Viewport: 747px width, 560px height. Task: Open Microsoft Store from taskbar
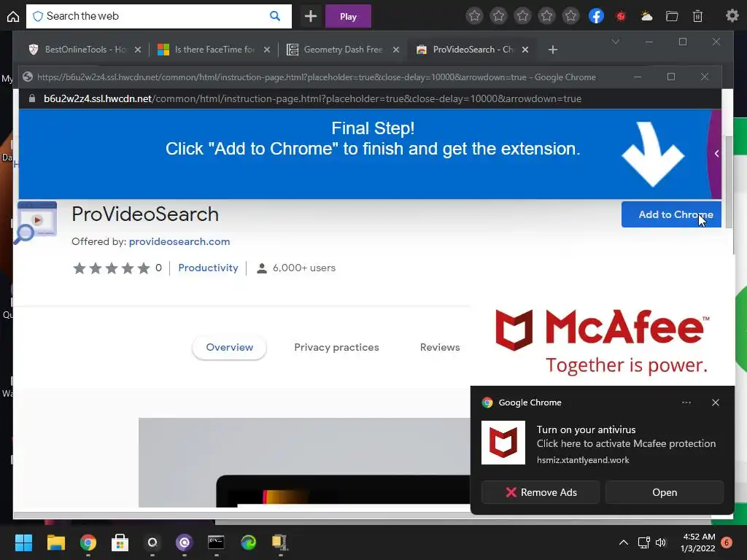click(x=120, y=542)
